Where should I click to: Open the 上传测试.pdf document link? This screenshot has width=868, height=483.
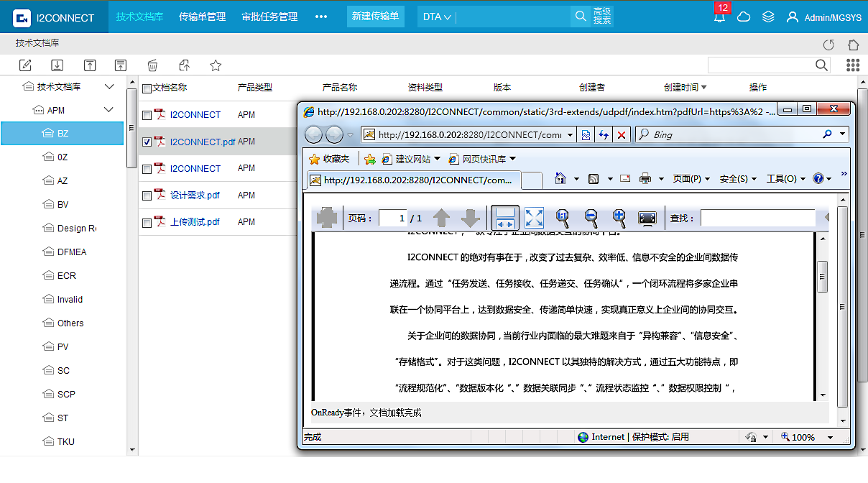pyautogui.click(x=195, y=222)
